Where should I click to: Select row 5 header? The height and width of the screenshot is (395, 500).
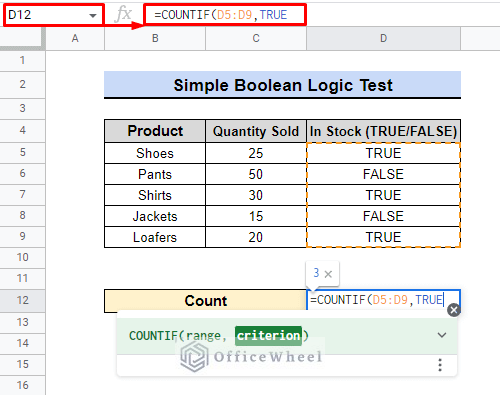[x=22, y=153]
